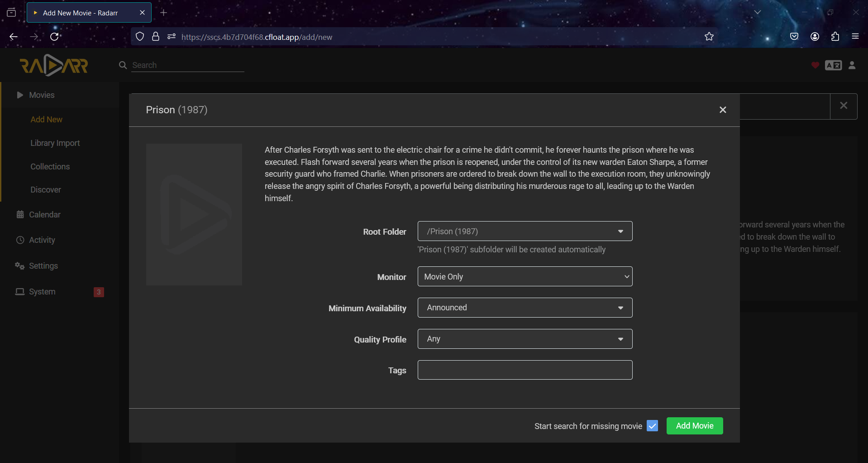
Task: Click the Start search for missing movie label
Action: (588, 426)
